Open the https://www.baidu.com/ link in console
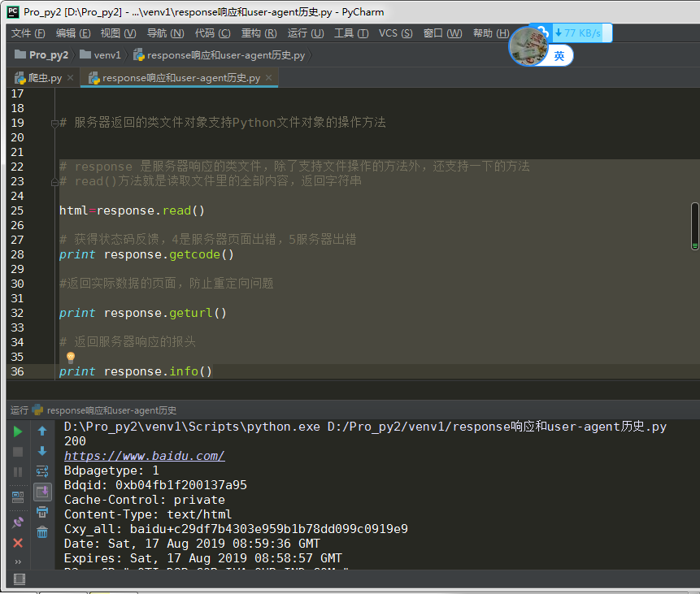The height and width of the screenshot is (594, 700). (144, 456)
